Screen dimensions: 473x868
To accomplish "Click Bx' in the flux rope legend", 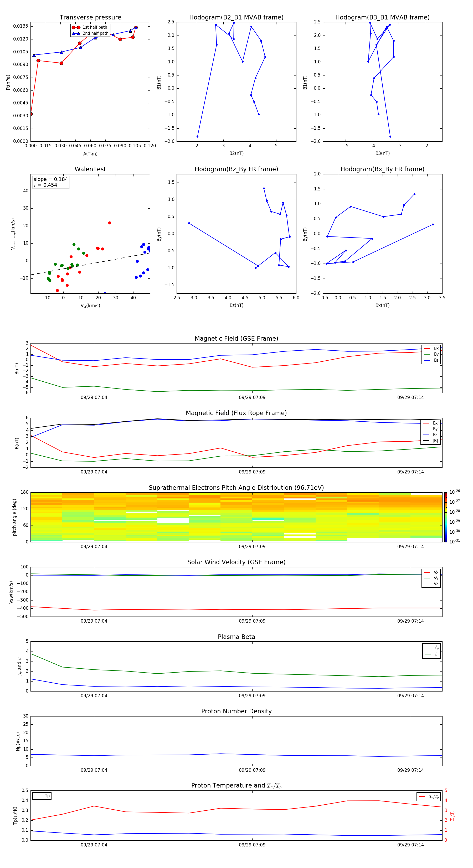I will [431, 423].
